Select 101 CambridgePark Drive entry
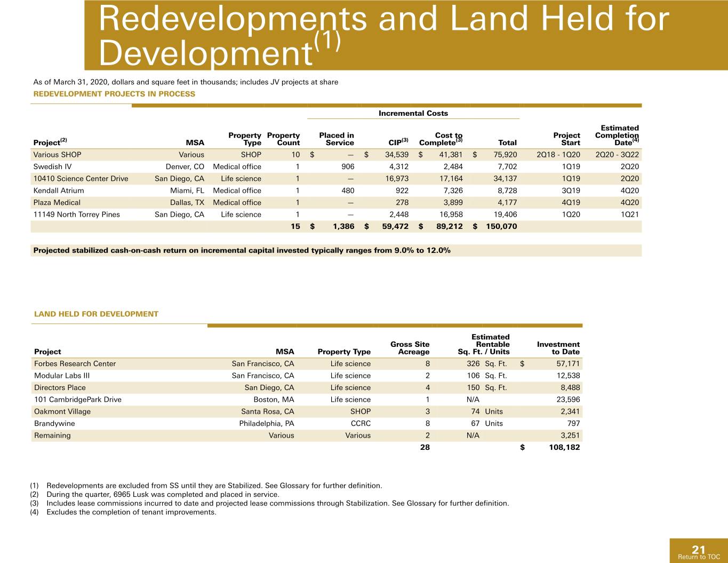This screenshot has height=563, width=728. (x=77, y=400)
